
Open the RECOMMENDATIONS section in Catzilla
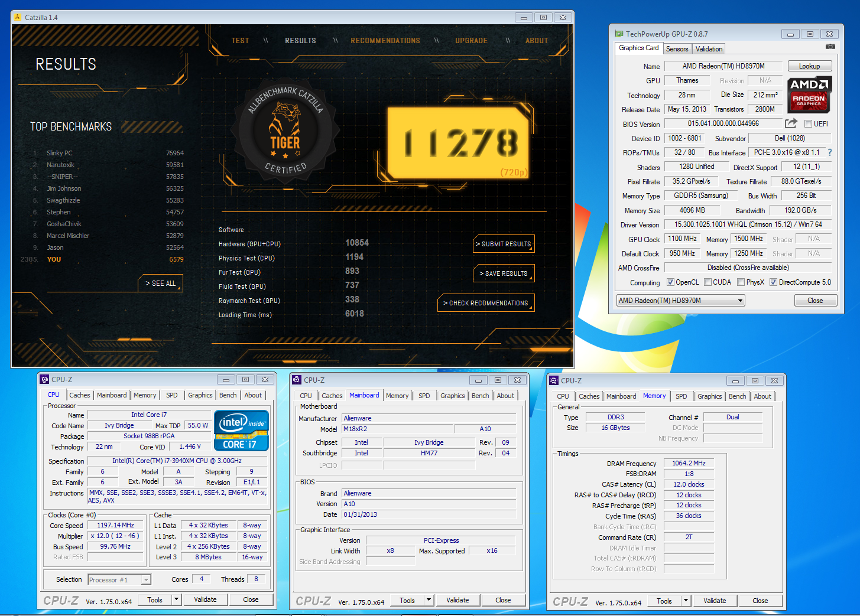coord(385,41)
